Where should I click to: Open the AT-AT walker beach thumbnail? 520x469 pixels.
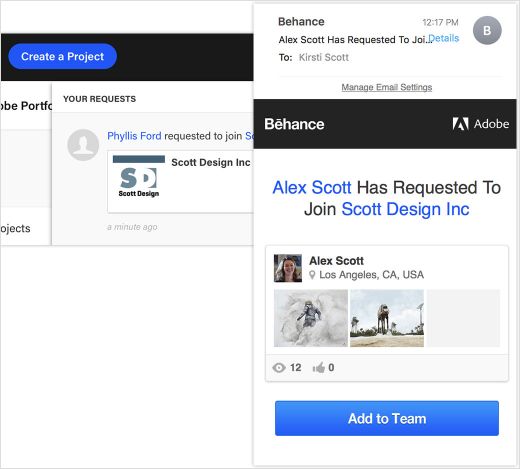(387, 318)
